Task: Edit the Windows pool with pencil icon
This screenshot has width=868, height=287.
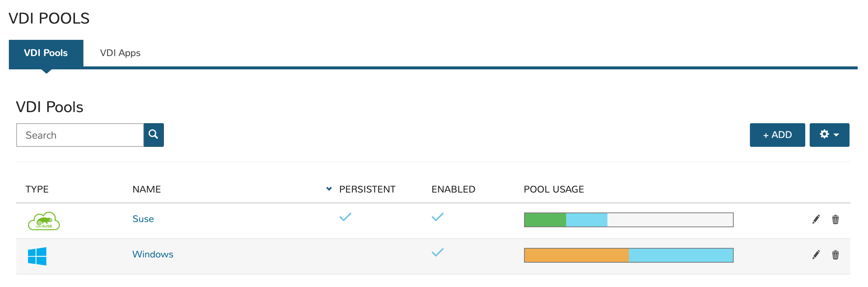Action: (816, 255)
